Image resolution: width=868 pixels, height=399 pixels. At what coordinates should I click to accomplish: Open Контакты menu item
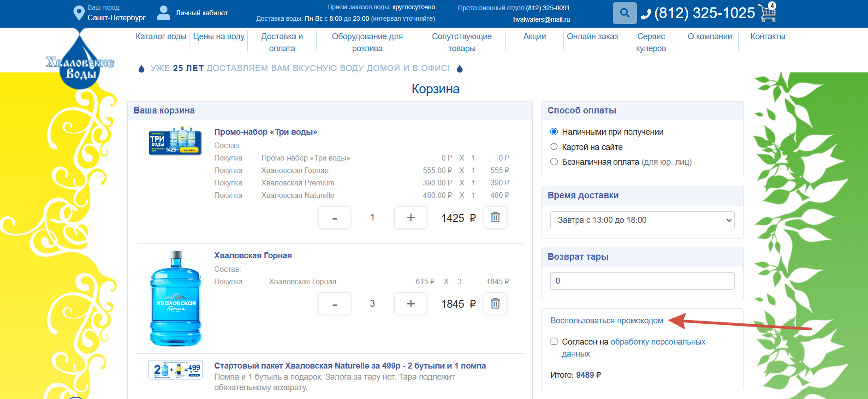(x=767, y=36)
